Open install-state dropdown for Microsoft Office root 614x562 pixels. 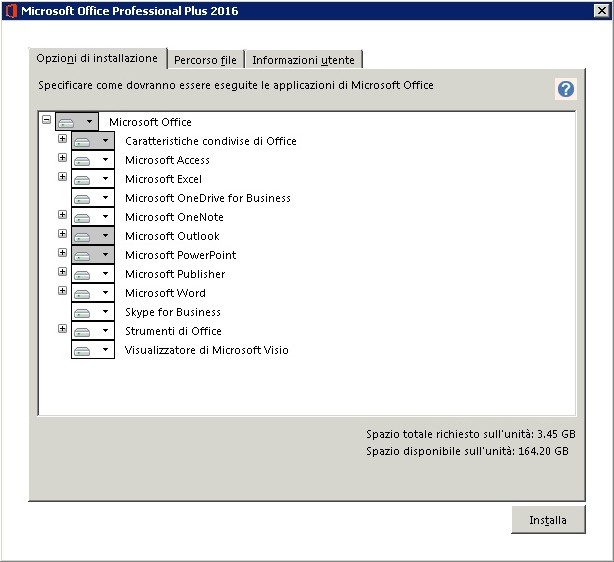[77, 121]
